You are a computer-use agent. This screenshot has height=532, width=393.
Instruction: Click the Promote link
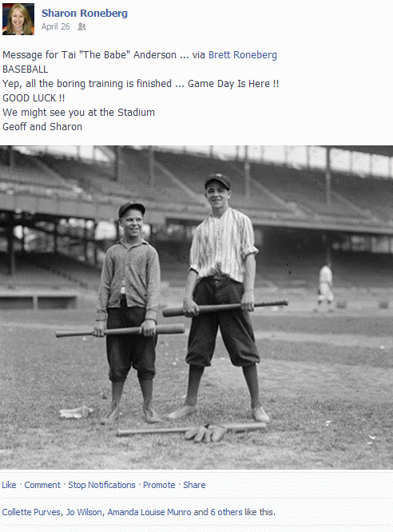click(x=159, y=485)
